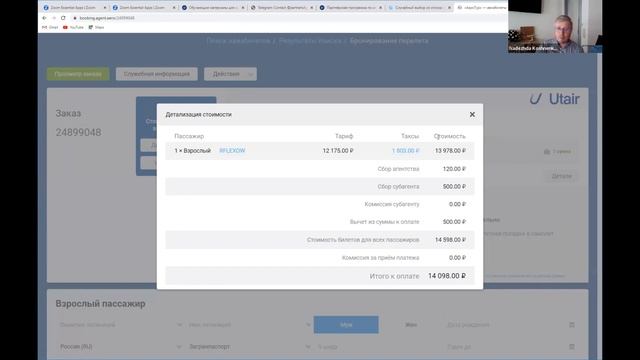Click the 12 175.00 ₽ fare value

[x=338, y=151]
